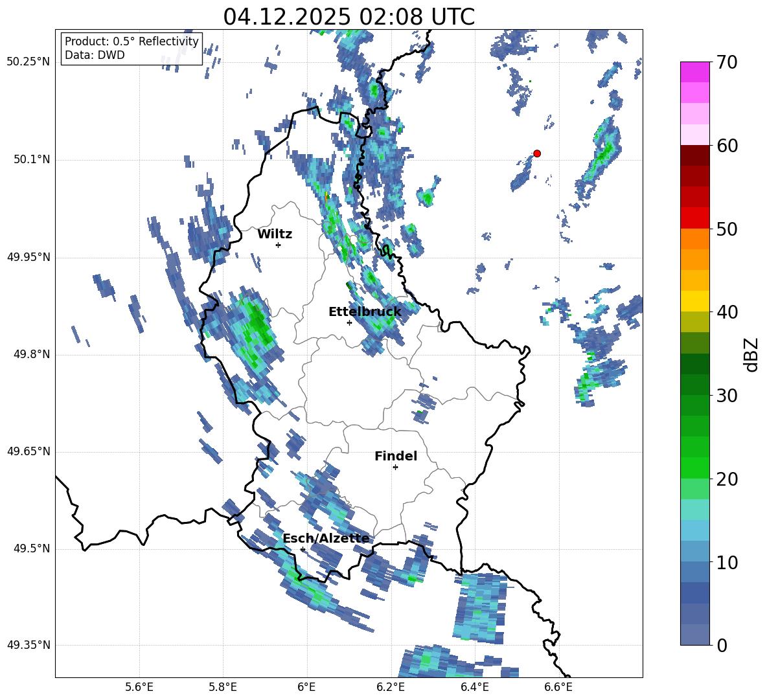Click the 6.2°E longitude label

coord(391,687)
